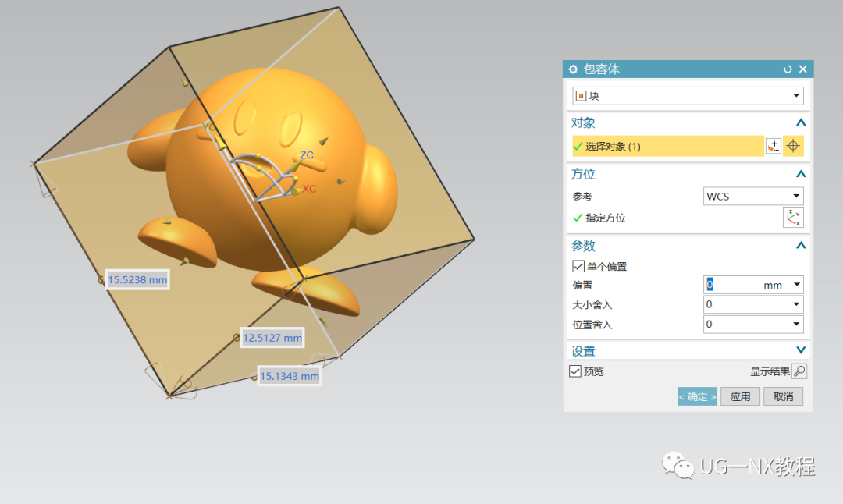Open the 参考 WCS dropdown

tap(753, 196)
